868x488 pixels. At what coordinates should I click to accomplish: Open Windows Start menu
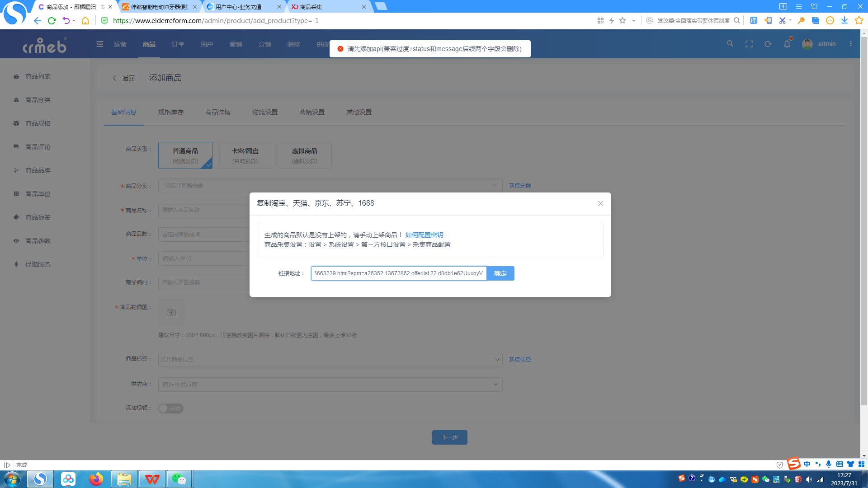[12, 479]
